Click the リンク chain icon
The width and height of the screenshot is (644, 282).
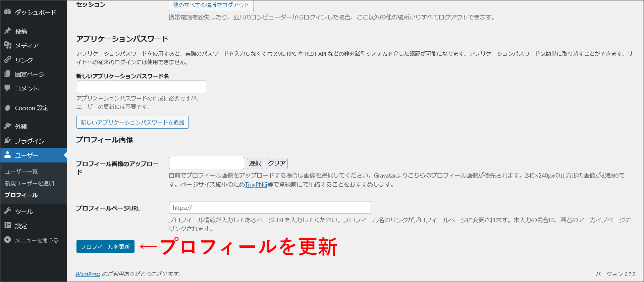coord(7,59)
